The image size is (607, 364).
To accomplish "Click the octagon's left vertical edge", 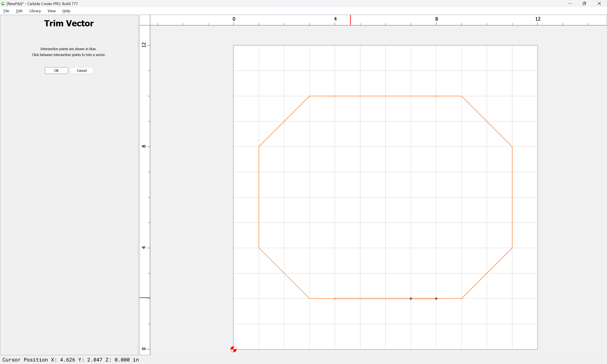I will [x=259, y=197].
